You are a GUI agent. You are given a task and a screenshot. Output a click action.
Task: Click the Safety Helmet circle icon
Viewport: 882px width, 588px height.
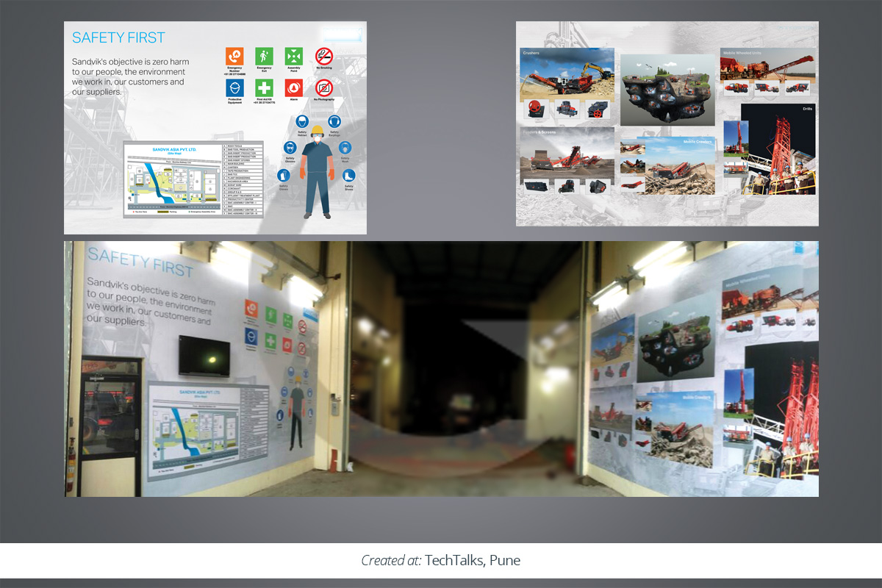pyautogui.click(x=301, y=122)
